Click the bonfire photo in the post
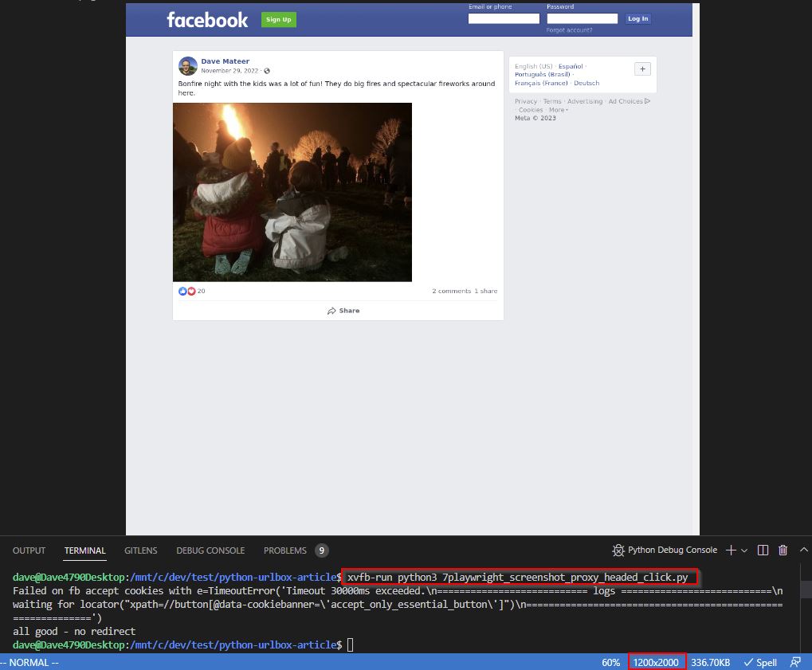 tap(292, 192)
